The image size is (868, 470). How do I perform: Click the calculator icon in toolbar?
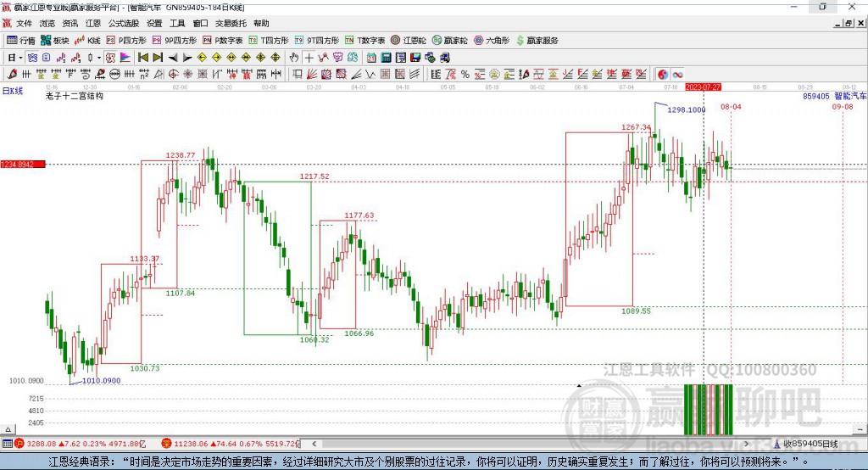386,58
